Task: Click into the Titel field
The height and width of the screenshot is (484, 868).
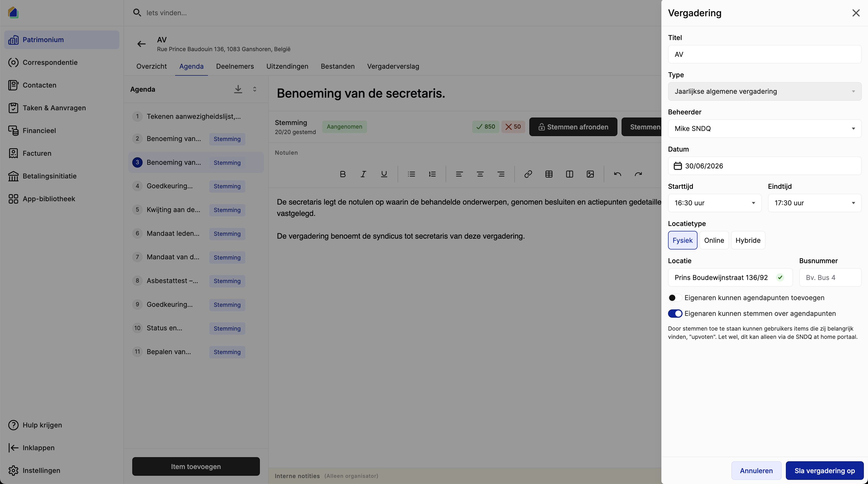Action: click(x=765, y=54)
